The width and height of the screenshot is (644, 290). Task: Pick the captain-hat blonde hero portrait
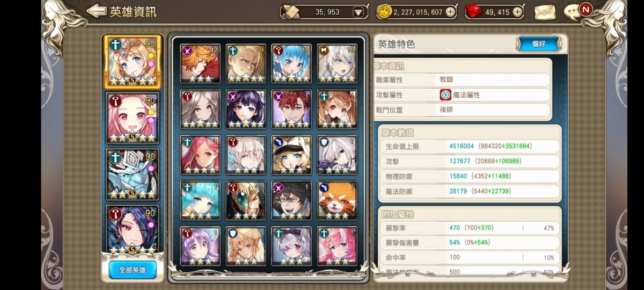(291, 155)
